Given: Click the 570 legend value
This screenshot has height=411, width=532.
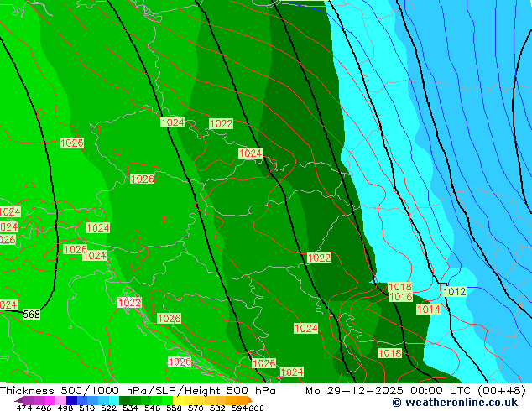Looking at the screenshot, I should point(196,408).
